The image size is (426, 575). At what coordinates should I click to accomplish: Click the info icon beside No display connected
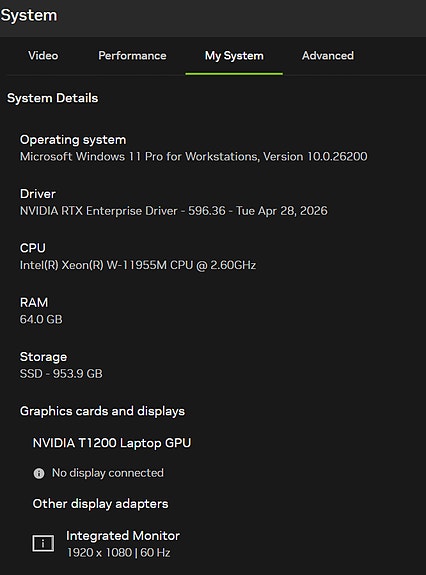39,473
